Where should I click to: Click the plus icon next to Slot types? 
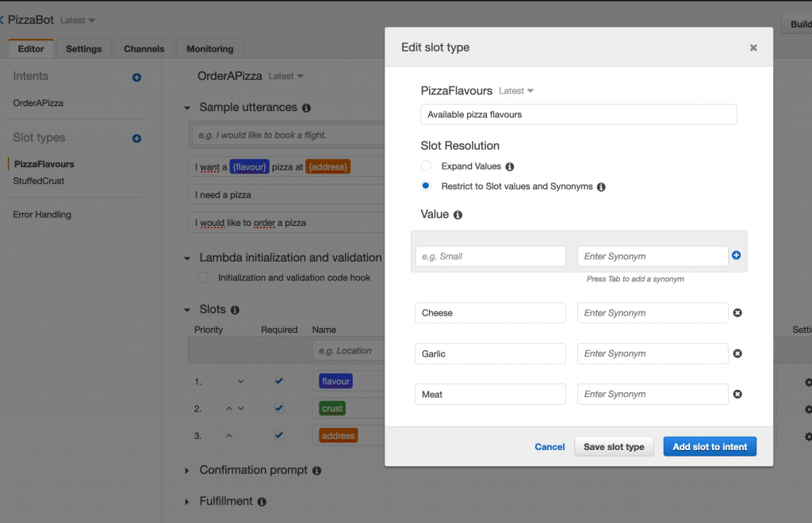pyautogui.click(x=136, y=139)
